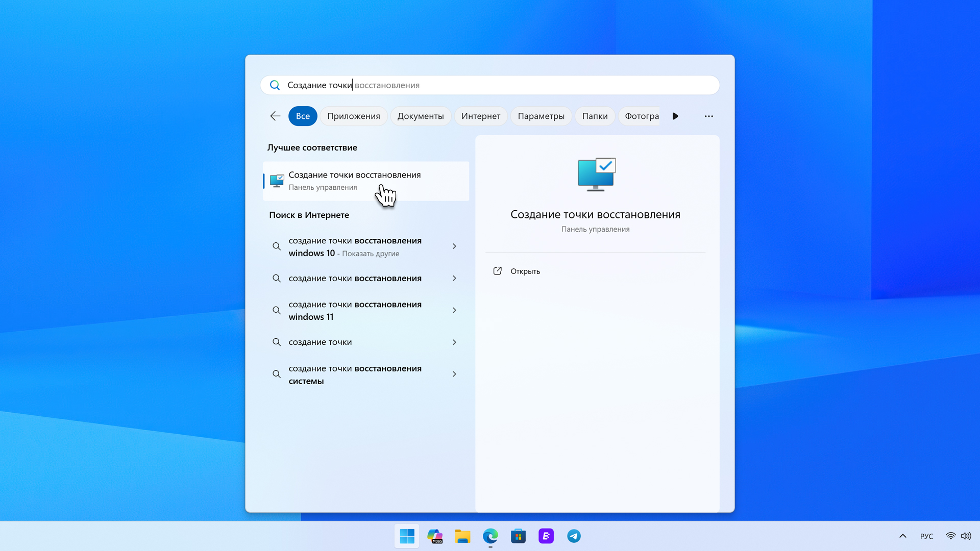The image size is (980, 551).
Task: Open Telegram from taskbar
Action: tap(574, 536)
